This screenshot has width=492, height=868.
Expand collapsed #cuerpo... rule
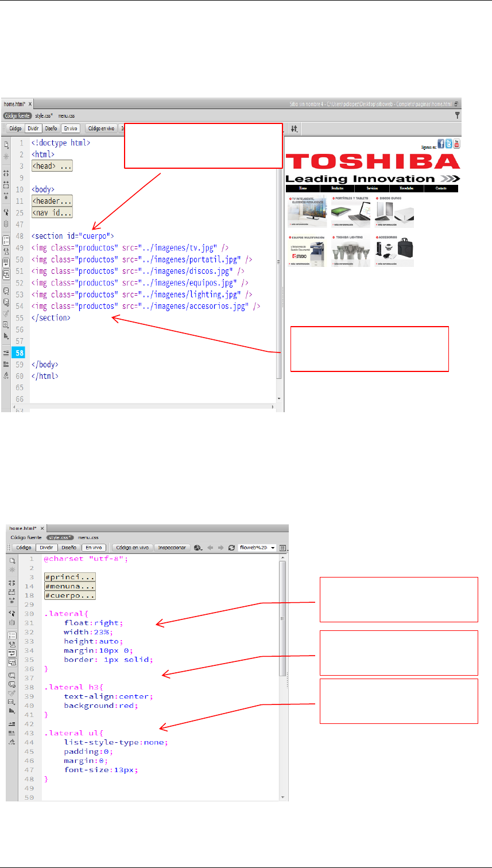click(69, 595)
